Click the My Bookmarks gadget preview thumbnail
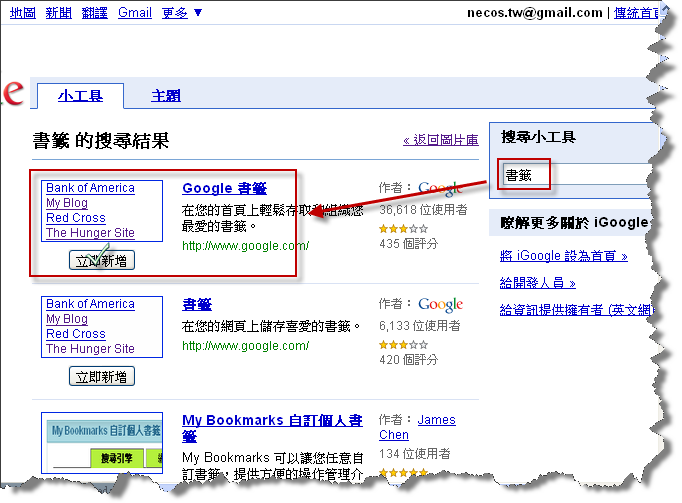 click(x=102, y=443)
